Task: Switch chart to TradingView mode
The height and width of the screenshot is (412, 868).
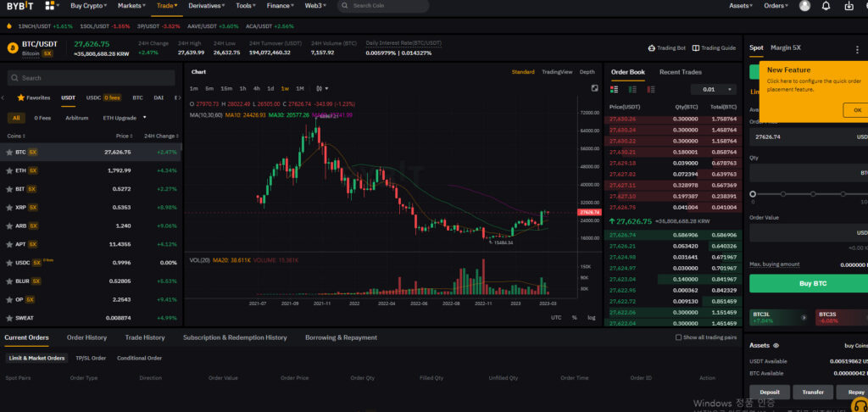Action: (x=557, y=72)
